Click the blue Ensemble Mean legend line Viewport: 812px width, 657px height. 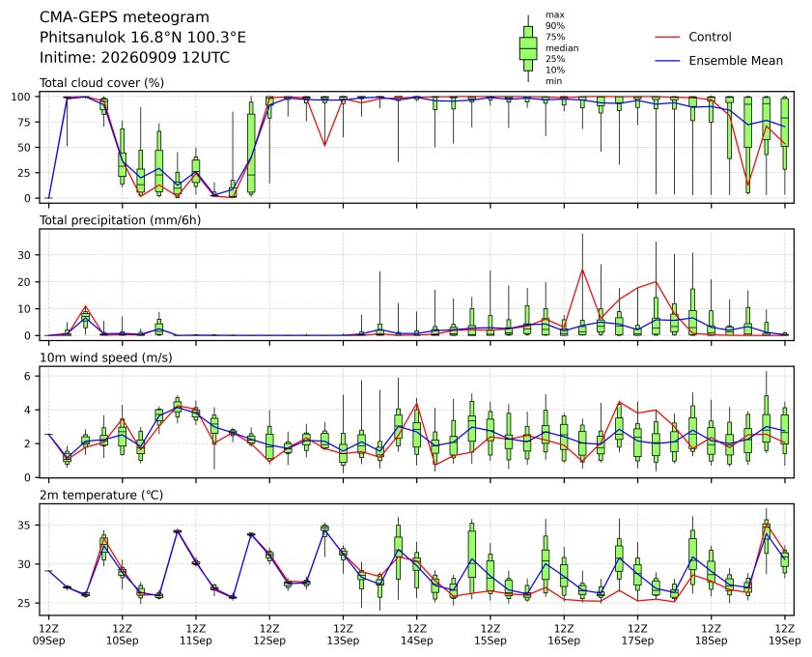[x=667, y=61]
